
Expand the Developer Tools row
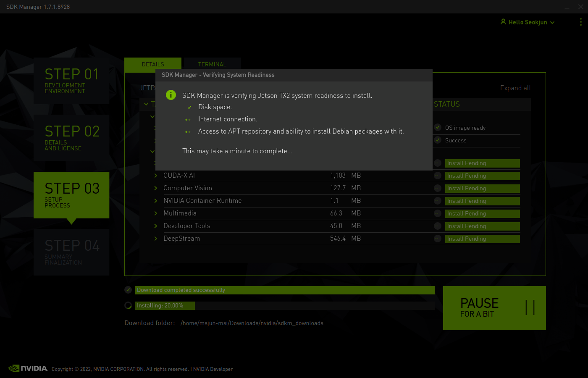pyautogui.click(x=156, y=226)
